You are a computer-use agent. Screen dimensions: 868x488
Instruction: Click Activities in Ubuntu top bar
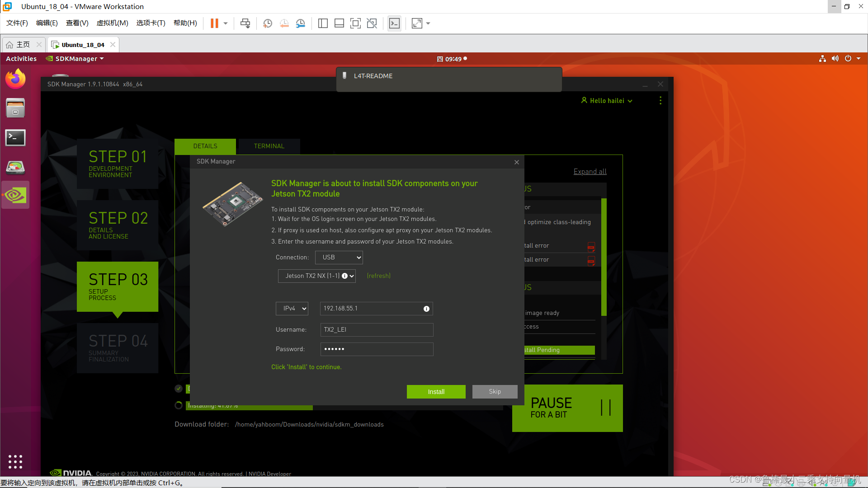pos(21,59)
